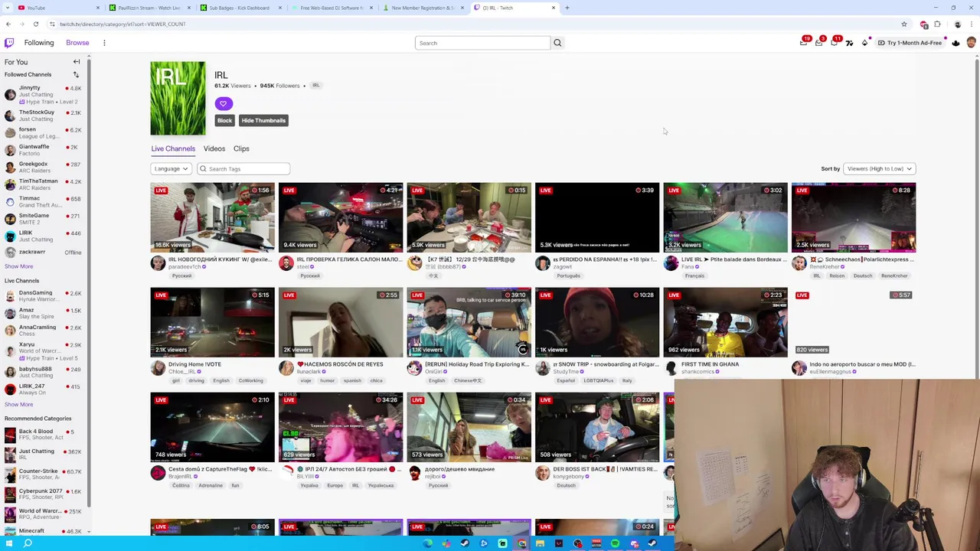Close the IRL - Twitch browser tab
Image resolution: width=980 pixels, height=551 pixels.
point(554,8)
